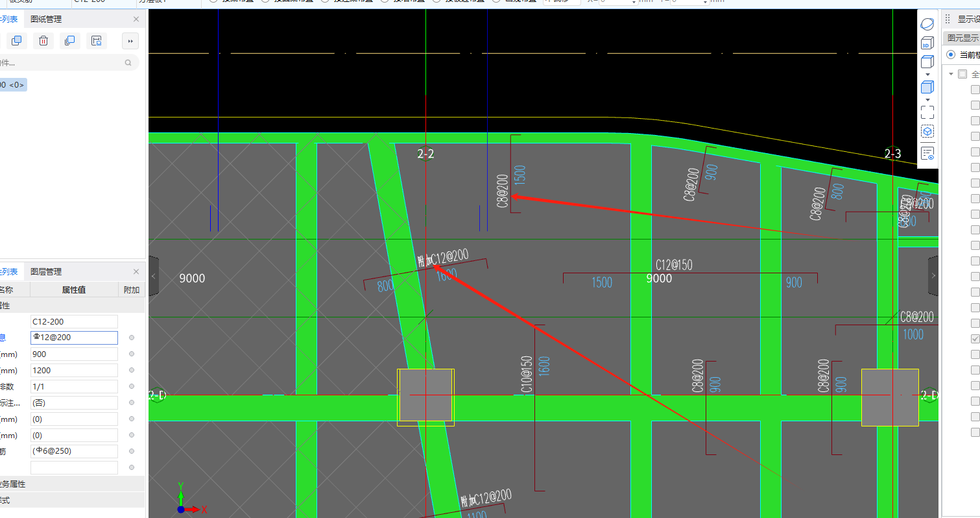This screenshot has width=980, height=518.
Task: Click the Y offset stepper arrow
Action: [x=704, y=2]
